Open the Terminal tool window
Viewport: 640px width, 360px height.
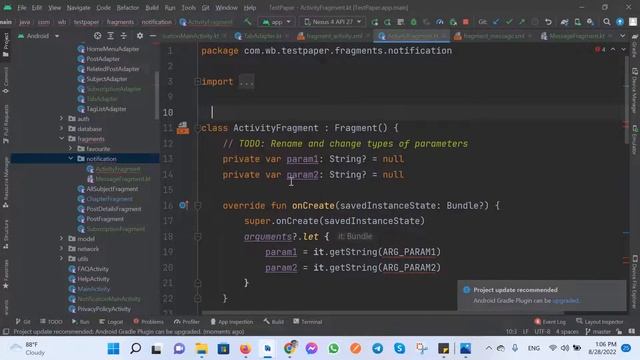(x=308, y=322)
